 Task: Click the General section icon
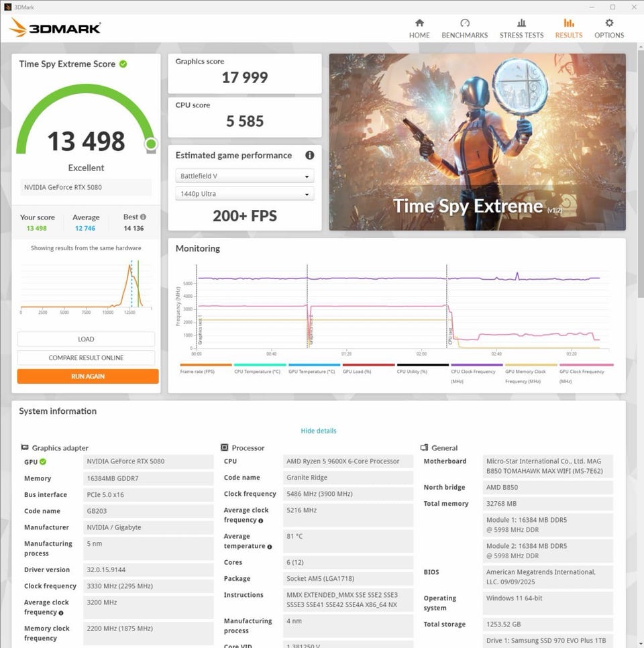pyautogui.click(x=424, y=447)
